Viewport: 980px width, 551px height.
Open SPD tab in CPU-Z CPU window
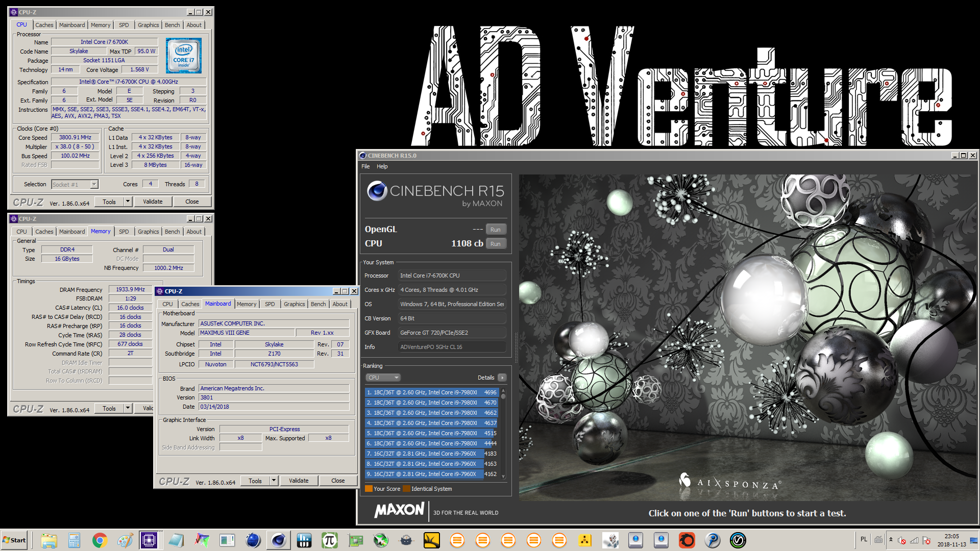(124, 25)
